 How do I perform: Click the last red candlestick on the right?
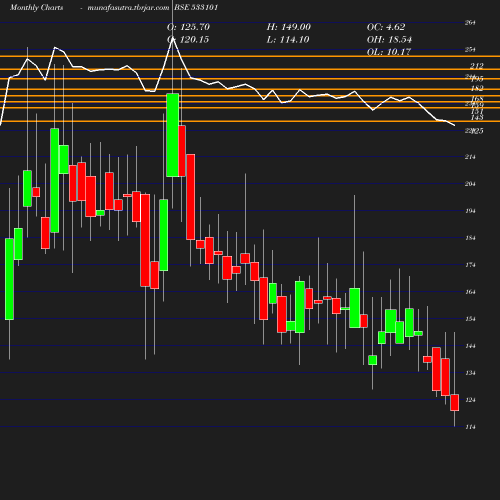[x=455, y=403]
